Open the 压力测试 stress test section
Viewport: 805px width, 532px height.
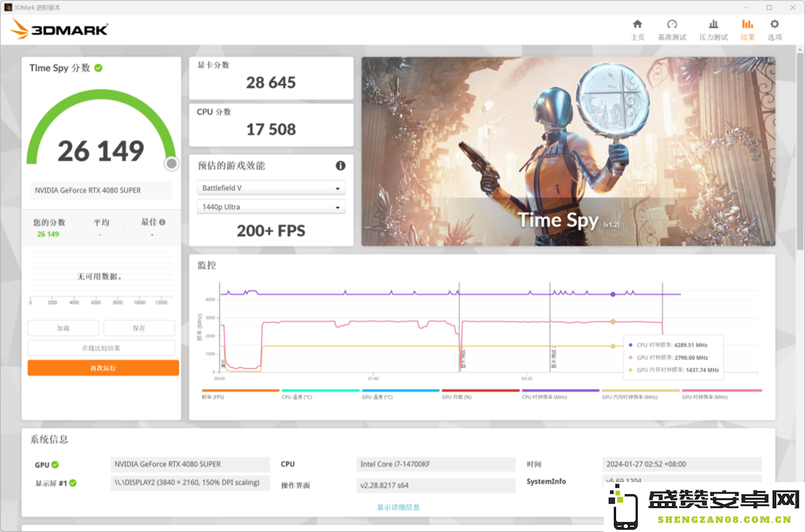pyautogui.click(x=713, y=30)
